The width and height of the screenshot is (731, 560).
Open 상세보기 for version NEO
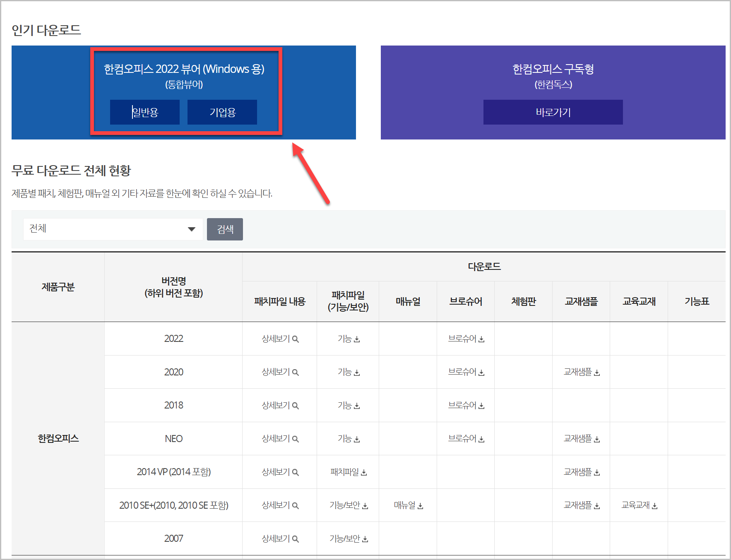[x=280, y=439]
